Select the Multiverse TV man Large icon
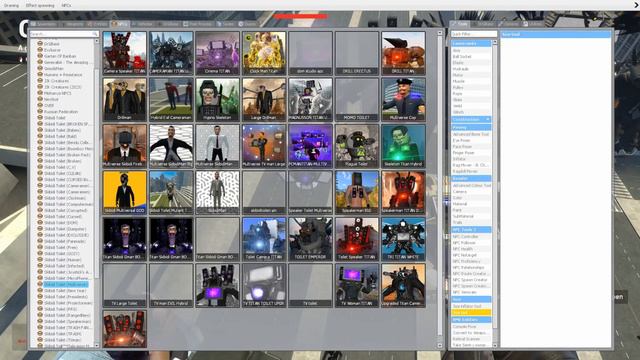Image resolution: width=640 pixels, height=360 pixels. pos(264,146)
